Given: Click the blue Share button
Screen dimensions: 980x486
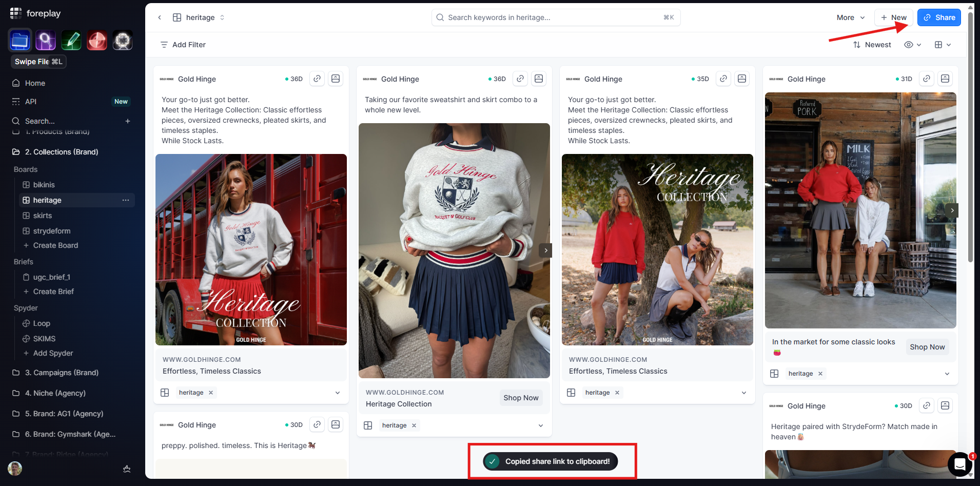Looking at the screenshot, I should [939, 17].
